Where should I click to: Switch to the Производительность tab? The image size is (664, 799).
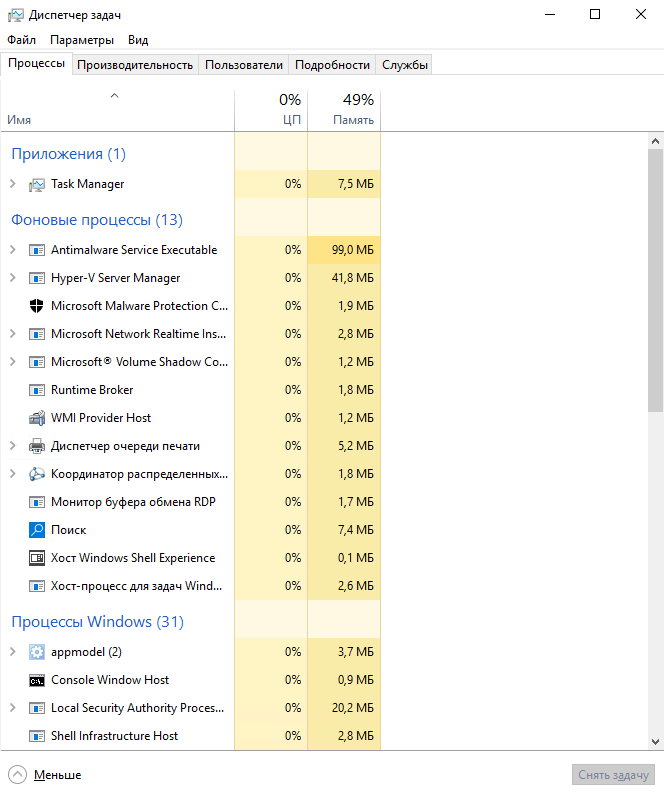(x=135, y=65)
